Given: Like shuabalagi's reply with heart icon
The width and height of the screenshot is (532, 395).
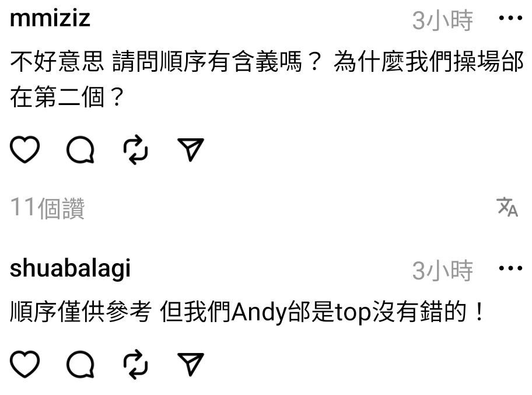Looking at the screenshot, I should [x=24, y=363].
